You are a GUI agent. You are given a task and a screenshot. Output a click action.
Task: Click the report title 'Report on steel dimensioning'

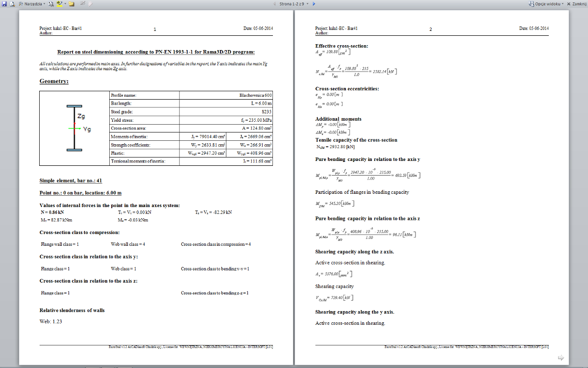[90, 52]
